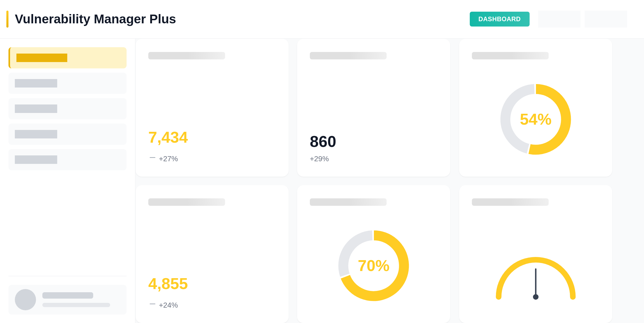Click the dash icon beside +27%
The width and height of the screenshot is (644, 323).
(152, 158)
